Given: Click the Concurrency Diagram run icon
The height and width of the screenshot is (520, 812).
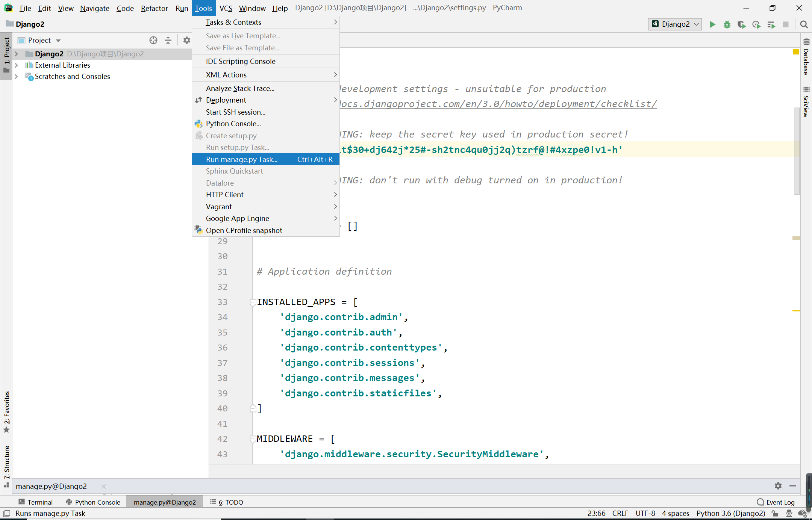Looking at the screenshot, I should 771,24.
